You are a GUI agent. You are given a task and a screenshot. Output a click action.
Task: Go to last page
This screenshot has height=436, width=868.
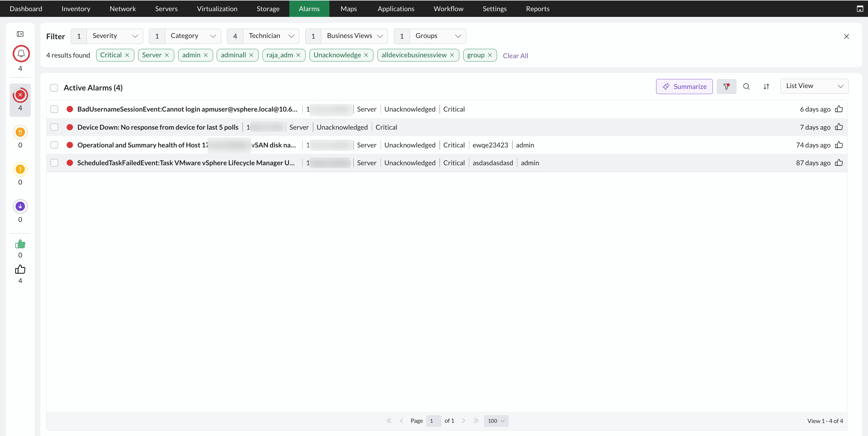[x=476, y=421]
